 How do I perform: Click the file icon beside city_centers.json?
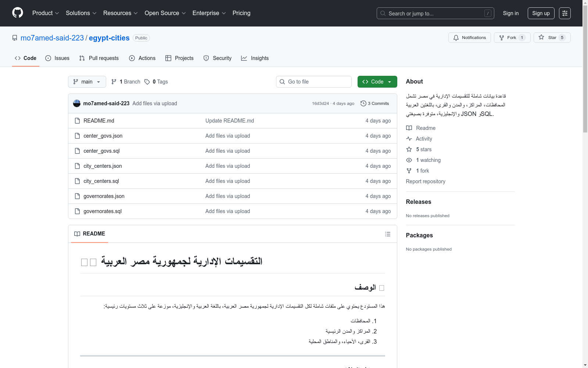[x=77, y=166]
